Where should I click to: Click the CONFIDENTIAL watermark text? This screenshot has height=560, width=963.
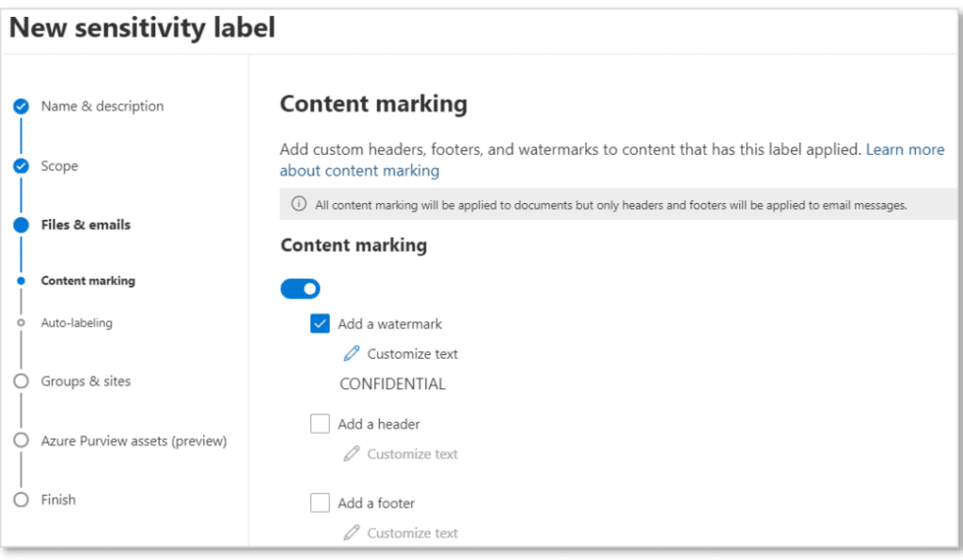tap(392, 384)
